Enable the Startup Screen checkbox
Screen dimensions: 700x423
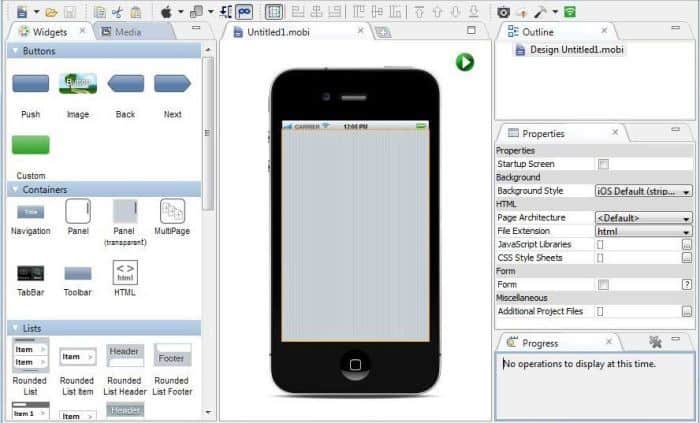603,164
